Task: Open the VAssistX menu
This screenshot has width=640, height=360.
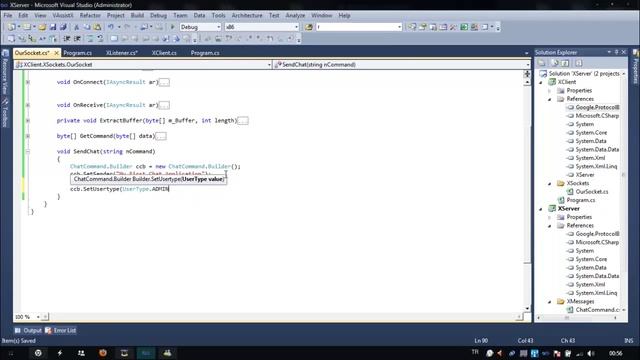Action: 62,16
